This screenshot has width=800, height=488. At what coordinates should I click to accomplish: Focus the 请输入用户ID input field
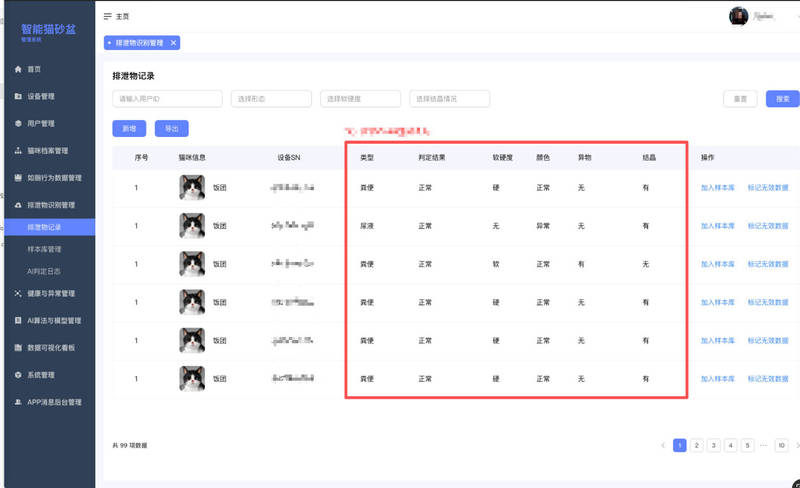(x=167, y=99)
